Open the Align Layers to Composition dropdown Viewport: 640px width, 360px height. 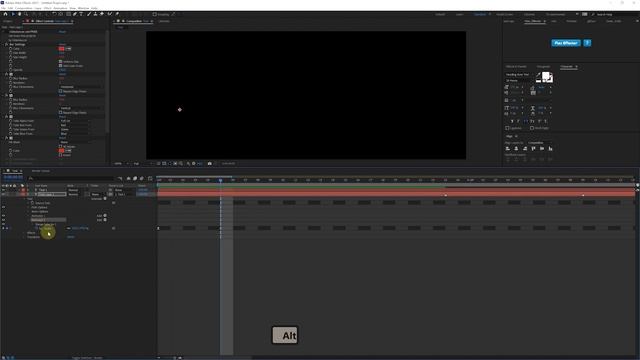[540, 143]
